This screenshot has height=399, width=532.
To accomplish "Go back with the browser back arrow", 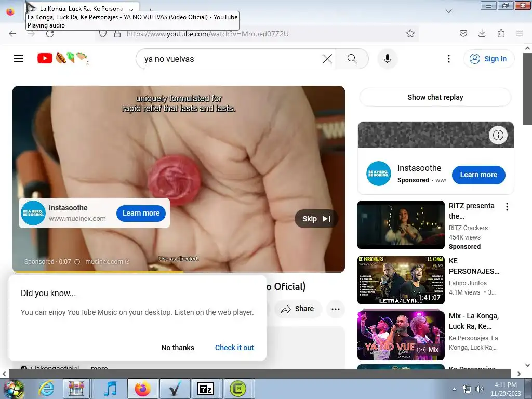I will [x=12, y=34].
